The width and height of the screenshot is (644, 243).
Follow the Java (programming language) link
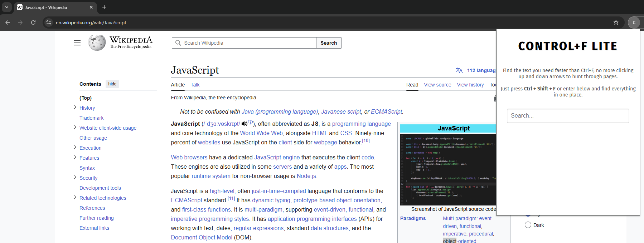(x=280, y=111)
